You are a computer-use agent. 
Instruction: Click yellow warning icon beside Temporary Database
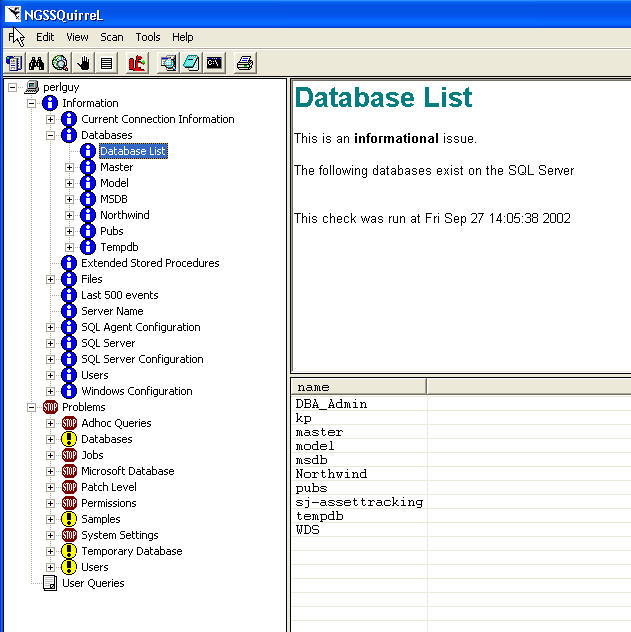69,551
